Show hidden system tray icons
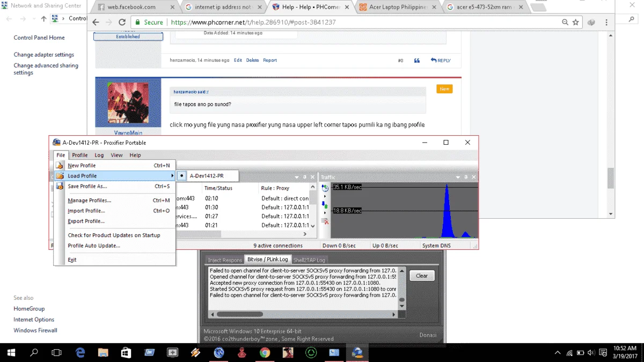 (558, 352)
